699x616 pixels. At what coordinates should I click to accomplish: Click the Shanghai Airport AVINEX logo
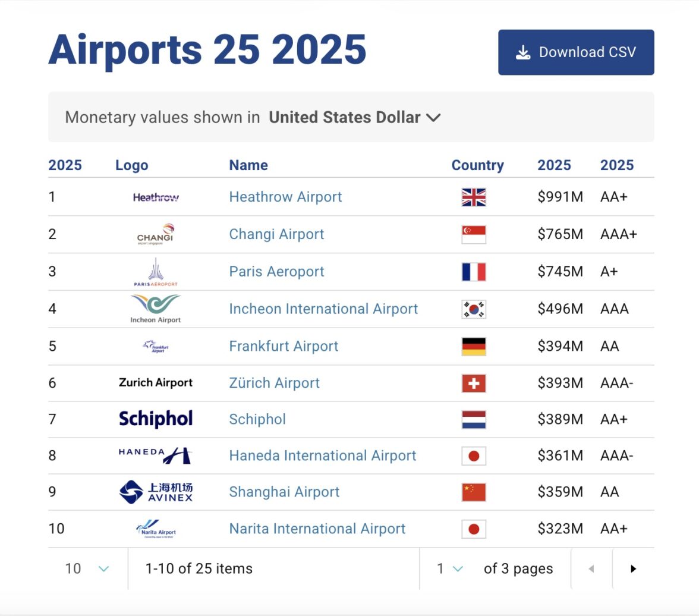click(x=156, y=492)
